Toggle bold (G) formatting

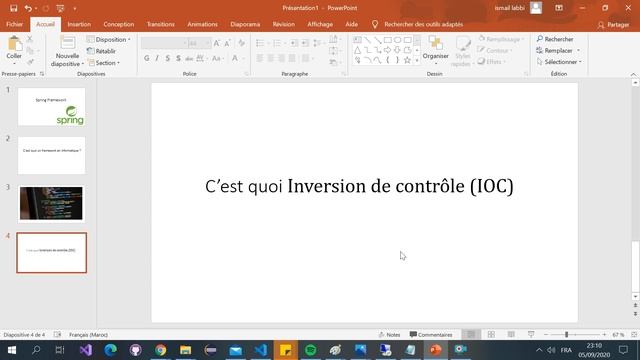(147, 59)
